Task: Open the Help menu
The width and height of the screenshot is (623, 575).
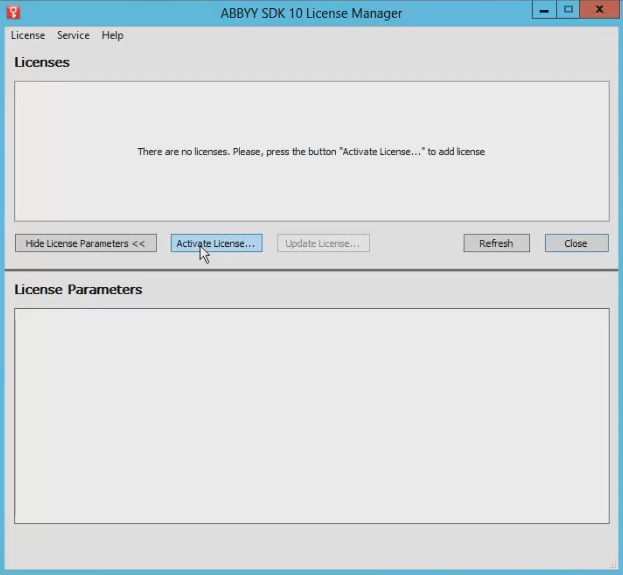Action: tap(112, 35)
